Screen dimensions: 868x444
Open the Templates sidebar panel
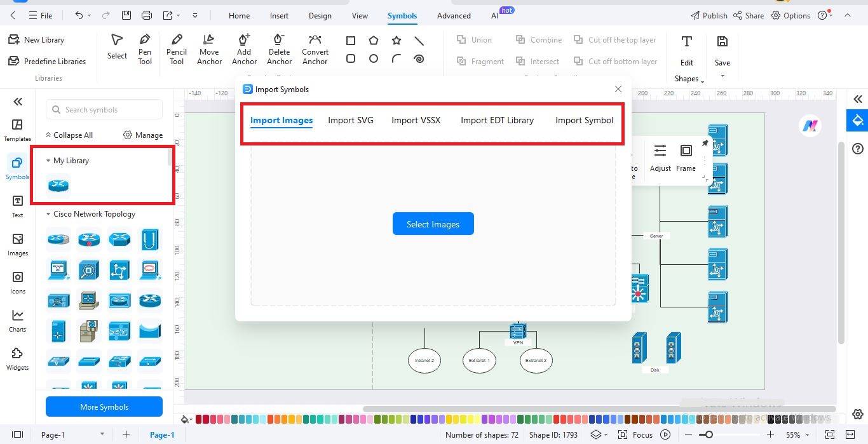(17, 130)
